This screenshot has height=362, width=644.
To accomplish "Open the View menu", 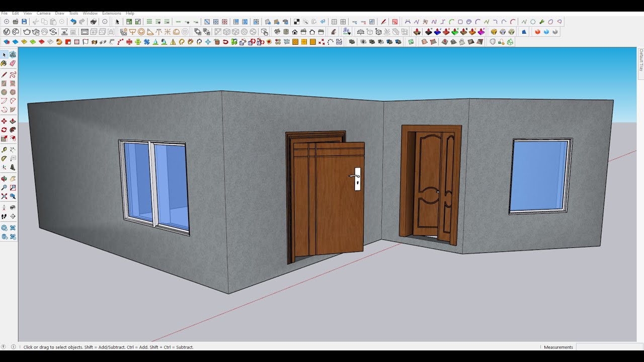I will click(x=28, y=13).
